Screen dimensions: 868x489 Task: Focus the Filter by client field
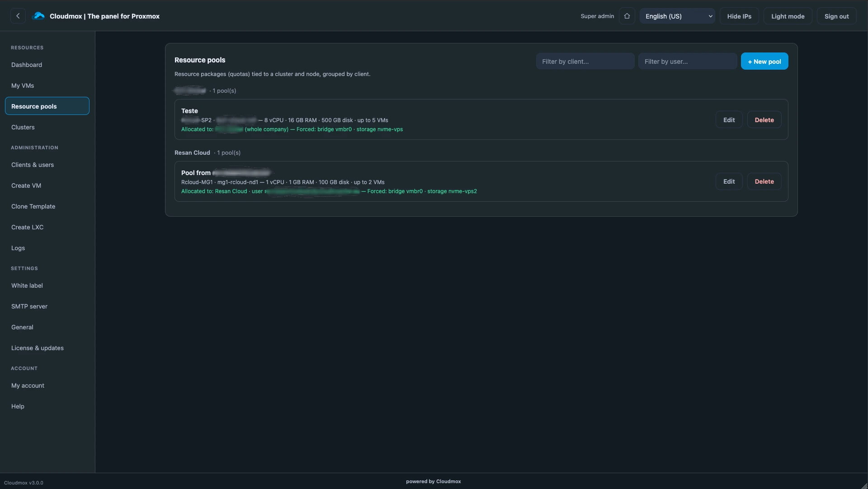pyautogui.click(x=585, y=61)
